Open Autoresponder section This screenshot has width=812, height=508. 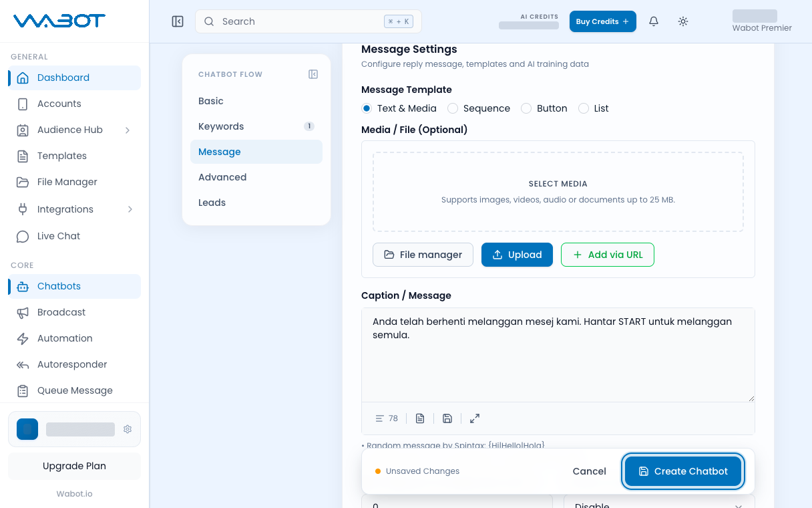click(x=74, y=364)
